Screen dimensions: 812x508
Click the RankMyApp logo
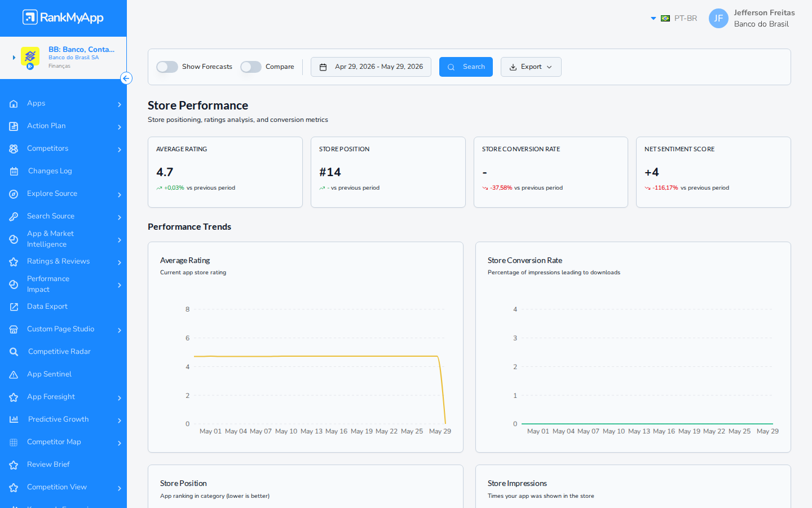[x=63, y=17]
